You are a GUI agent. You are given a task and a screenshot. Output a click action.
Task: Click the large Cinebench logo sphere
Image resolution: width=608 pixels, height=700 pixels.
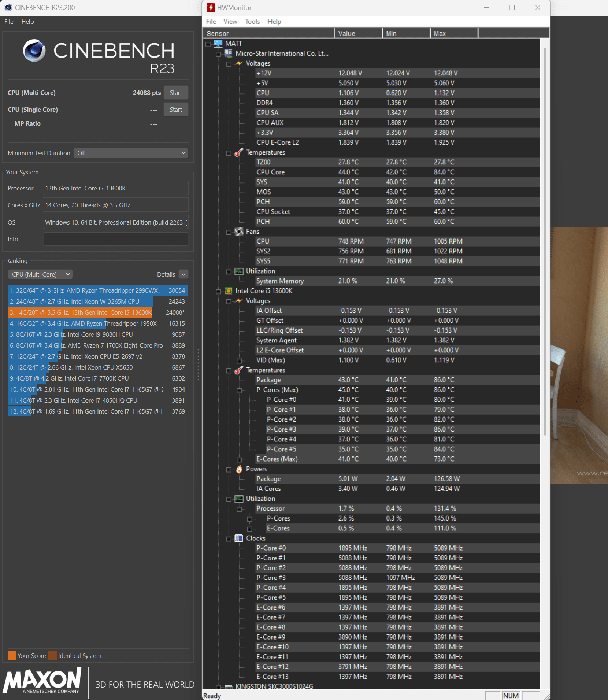[x=34, y=51]
